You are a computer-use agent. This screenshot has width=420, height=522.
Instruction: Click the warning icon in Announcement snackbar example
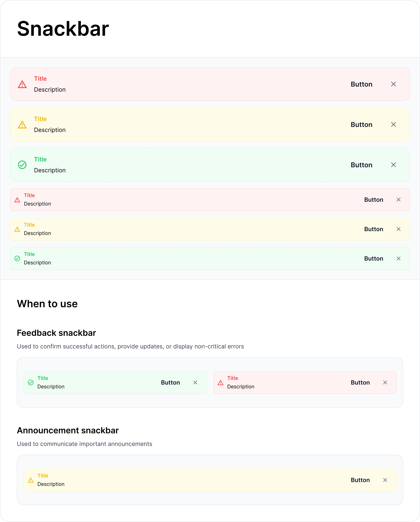(x=31, y=480)
